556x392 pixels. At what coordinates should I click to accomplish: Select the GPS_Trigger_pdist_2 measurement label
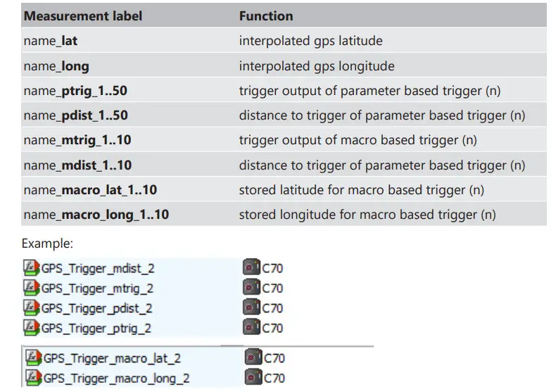coord(97,308)
